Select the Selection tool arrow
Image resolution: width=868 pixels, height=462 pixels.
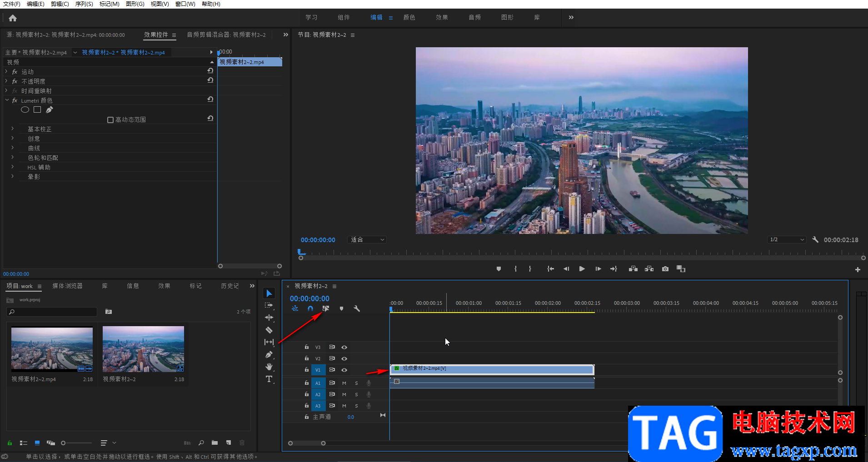pos(269,293)
